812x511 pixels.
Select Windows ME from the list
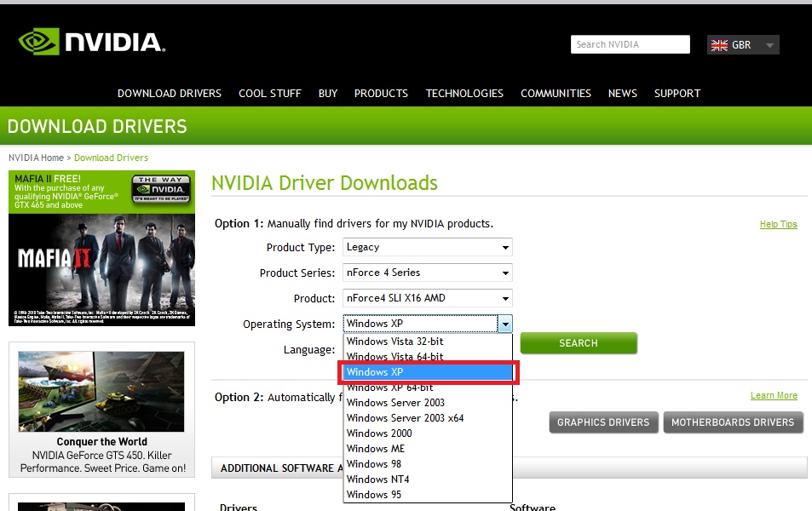click(x=428, y=448)
